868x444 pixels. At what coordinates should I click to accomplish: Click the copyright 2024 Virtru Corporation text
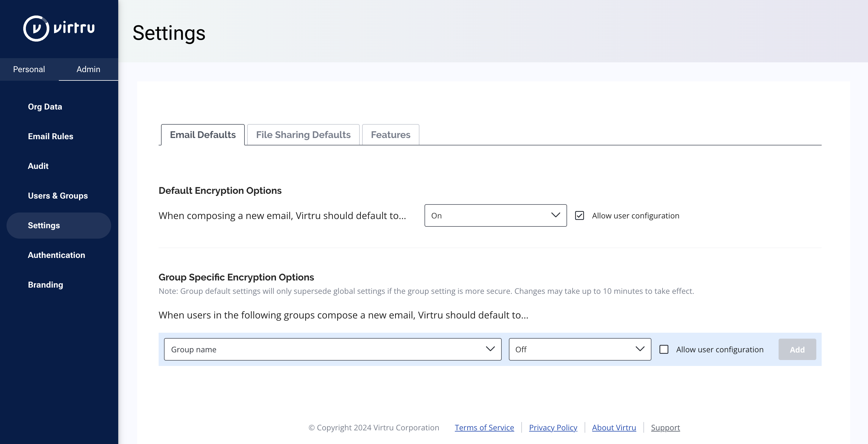pos(374,427)
